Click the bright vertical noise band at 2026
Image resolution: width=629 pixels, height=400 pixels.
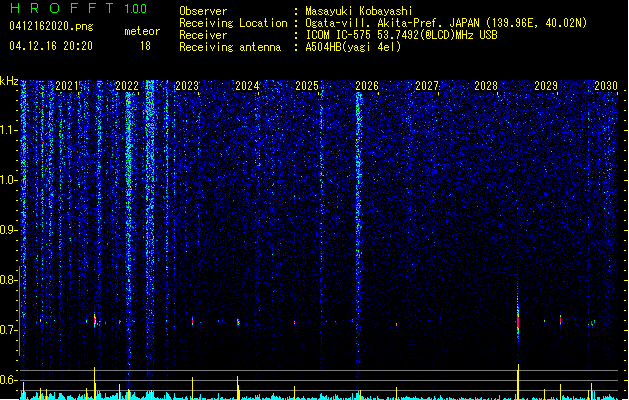(x=358, y=225)
